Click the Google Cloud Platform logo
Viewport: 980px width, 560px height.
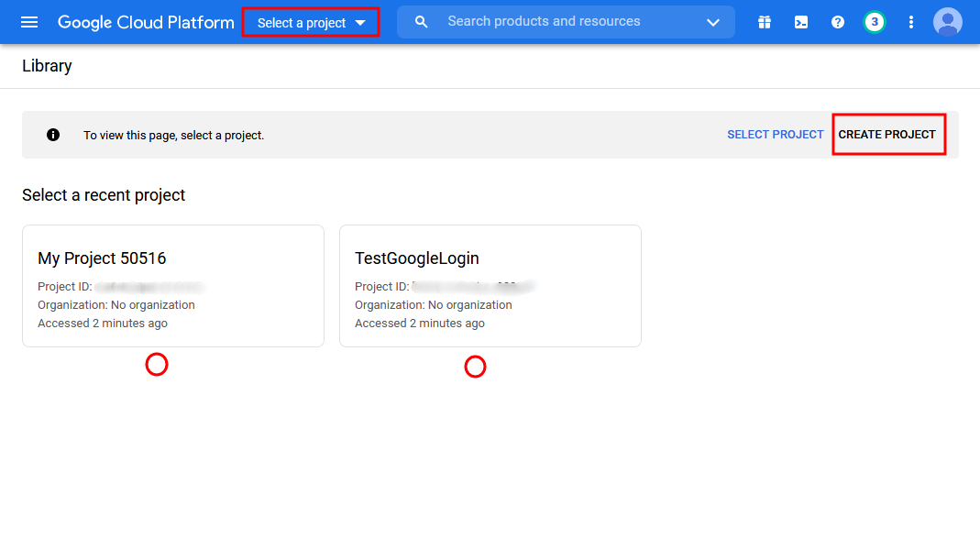146,23
